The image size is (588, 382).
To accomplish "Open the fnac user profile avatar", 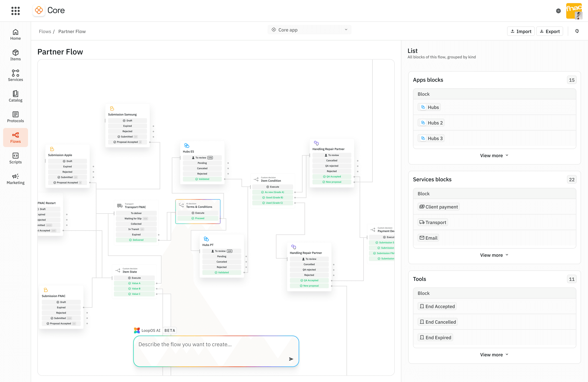I will [x=574, y=11].
